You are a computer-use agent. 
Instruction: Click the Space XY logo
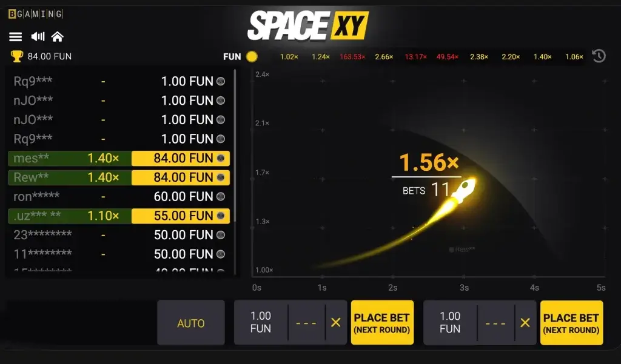pos(307,25)
